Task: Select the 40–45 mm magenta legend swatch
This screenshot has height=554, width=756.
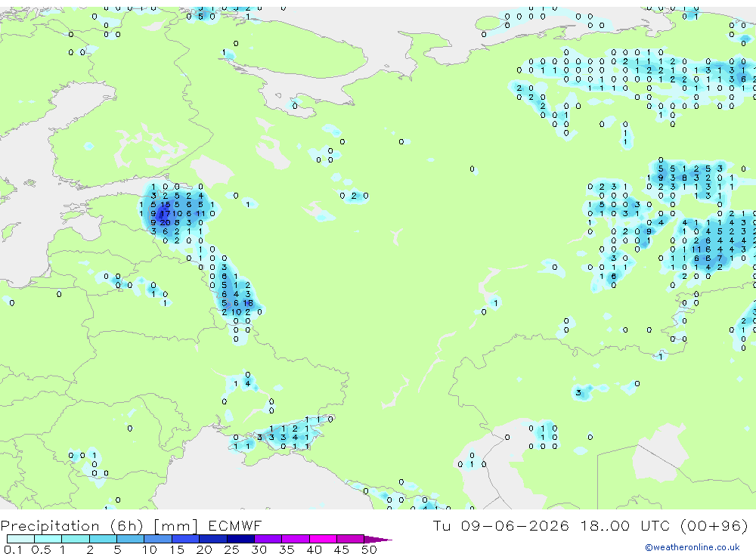Action: point(323,539)
